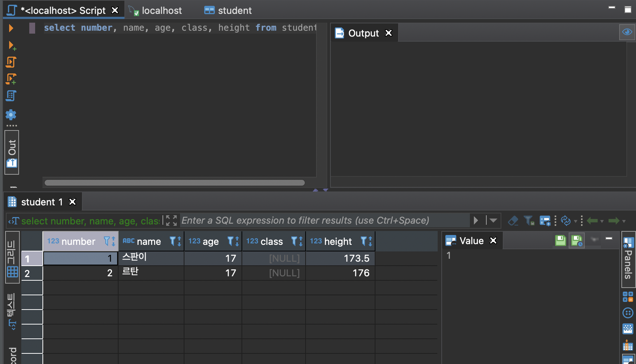The image size is (636, 364).
Task: Open the script gear settings icon
Action: 11,115
